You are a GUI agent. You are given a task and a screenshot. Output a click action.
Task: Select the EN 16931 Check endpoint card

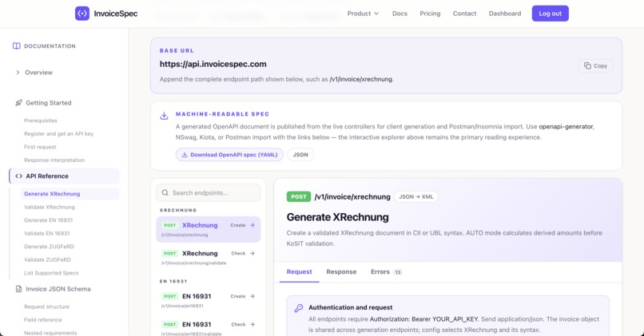tap(209, 328)
